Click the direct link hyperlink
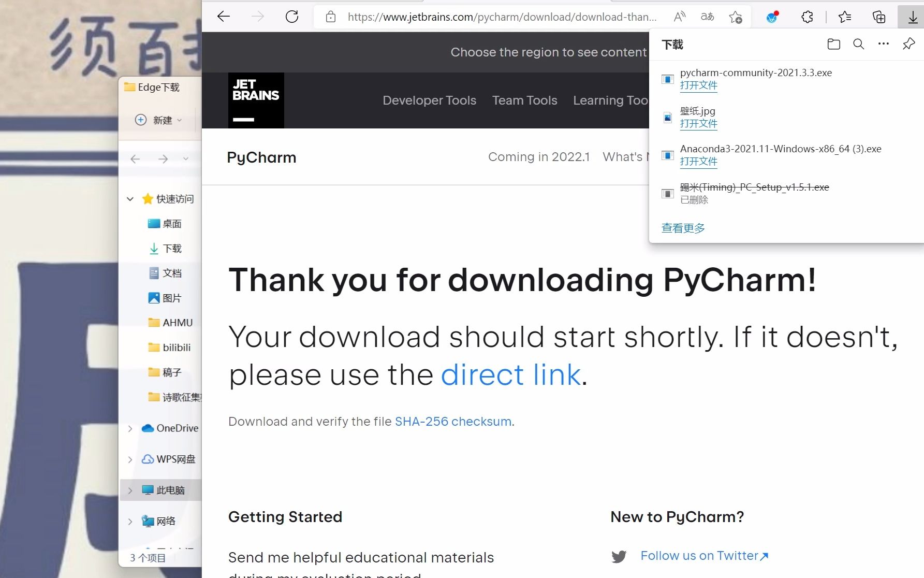 (510, 374)
